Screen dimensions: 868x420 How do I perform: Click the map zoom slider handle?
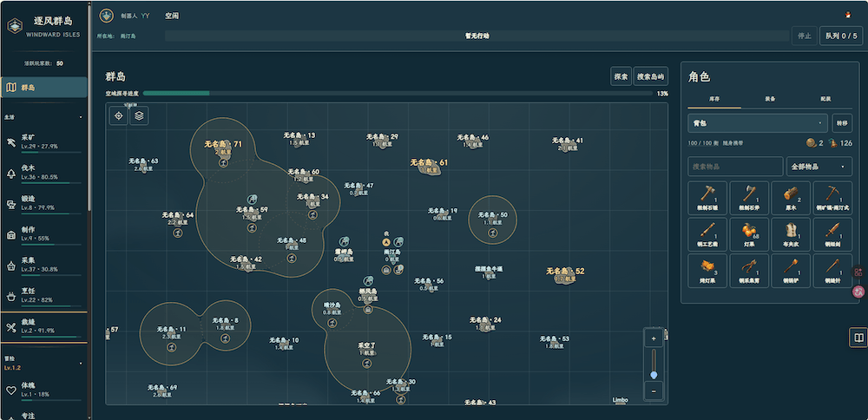[654, 375]
